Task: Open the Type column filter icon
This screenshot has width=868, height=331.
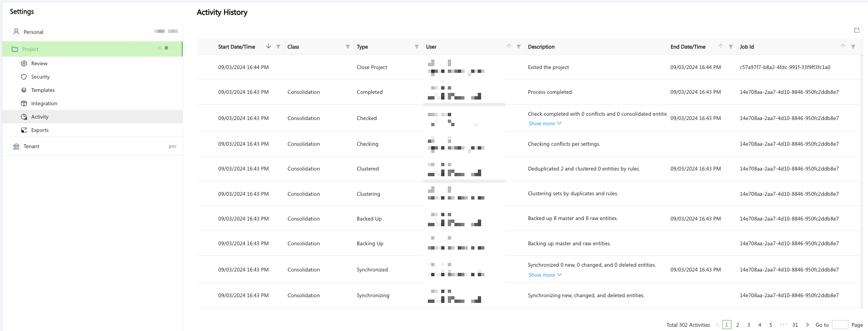Action: click(416, 47)
